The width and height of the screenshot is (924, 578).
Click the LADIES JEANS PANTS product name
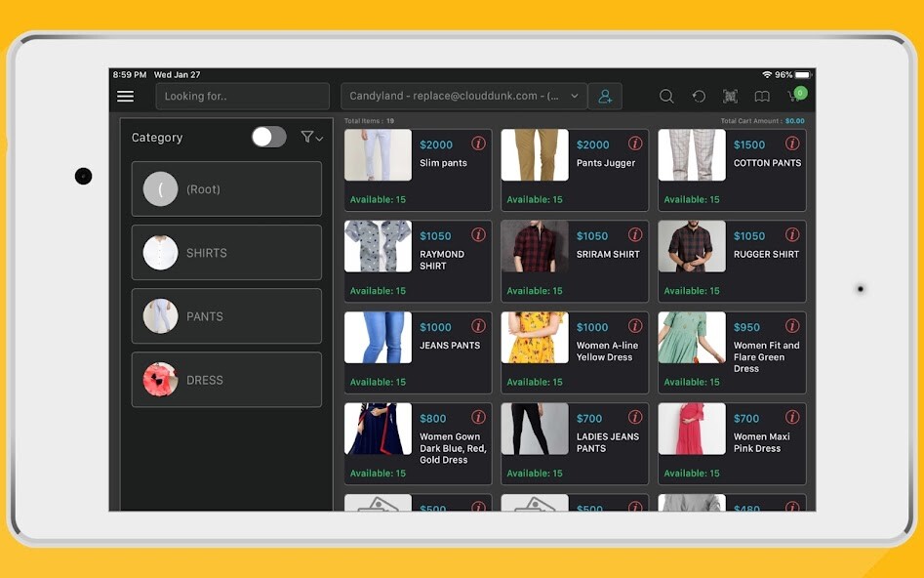[x=608, y=442]
